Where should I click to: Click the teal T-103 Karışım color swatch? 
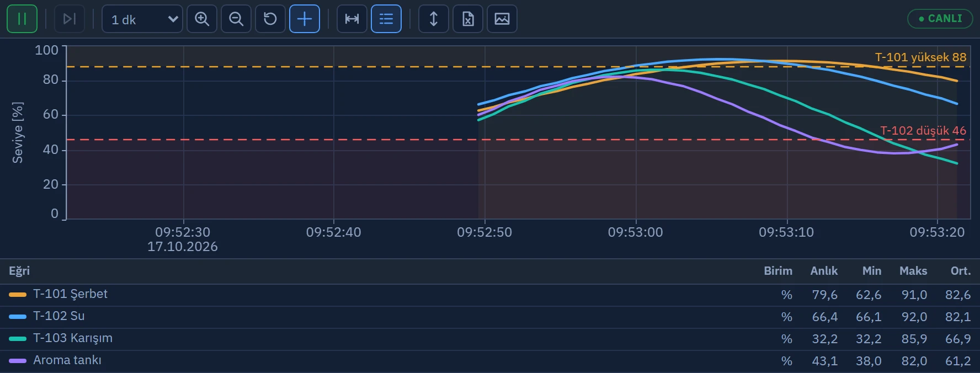click(x=18, y=339)
